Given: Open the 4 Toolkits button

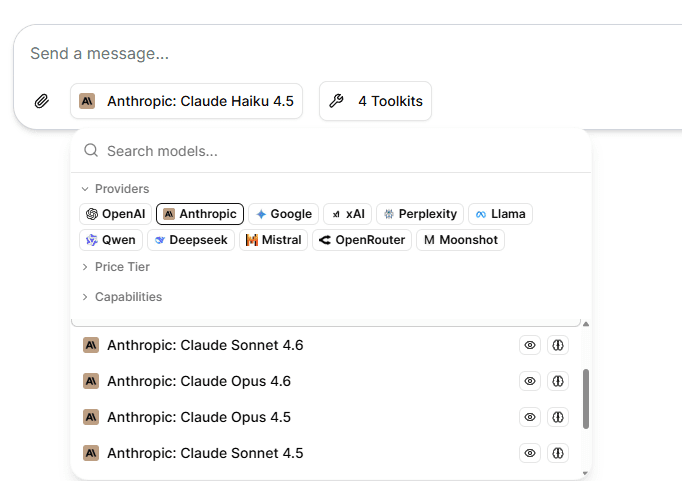Looking at the screenshot, I should coord(376,101).
